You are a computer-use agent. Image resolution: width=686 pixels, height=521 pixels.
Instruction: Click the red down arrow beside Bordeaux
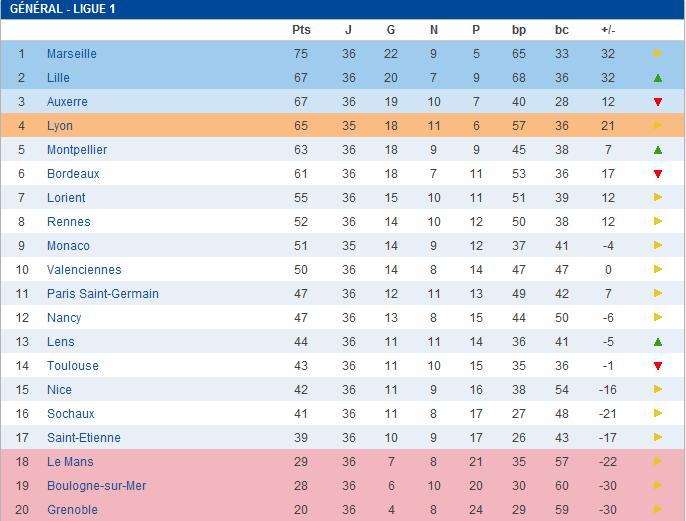coord(657,174)
